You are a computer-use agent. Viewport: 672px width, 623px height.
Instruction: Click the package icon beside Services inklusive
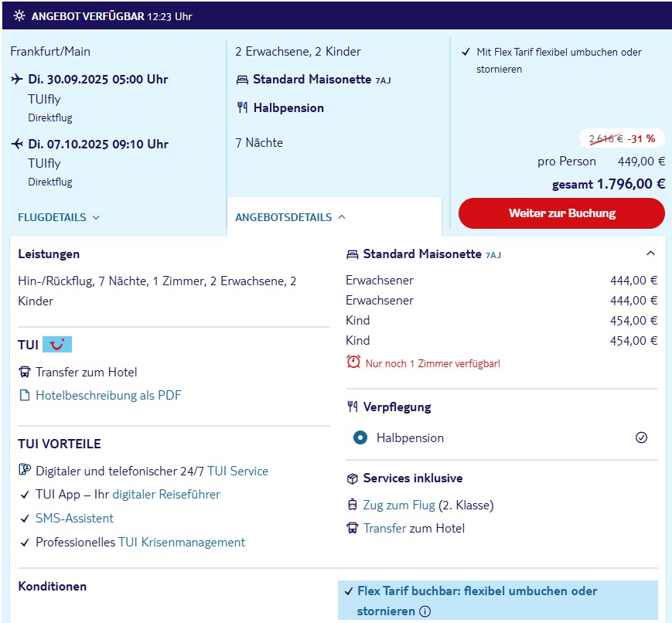point(353,478)
